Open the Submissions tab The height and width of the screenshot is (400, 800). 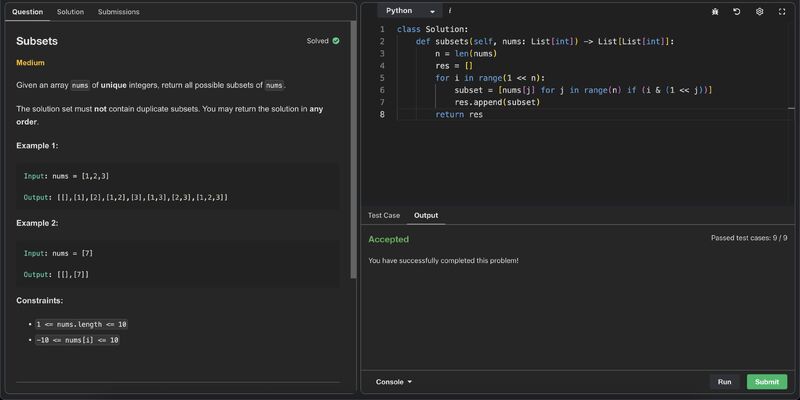(118, 12)
